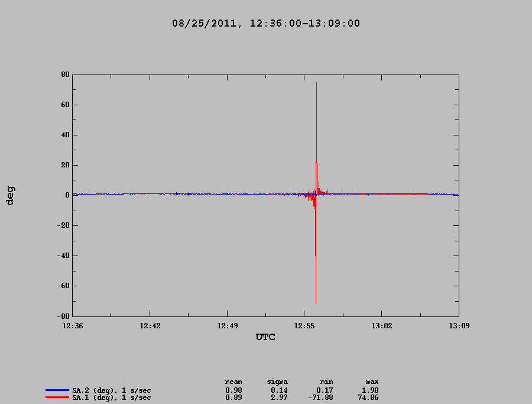The width and height of the screenshot is (532, 404).
Task: Click the y-axis tick label '-40'
Action: point(63,256)
